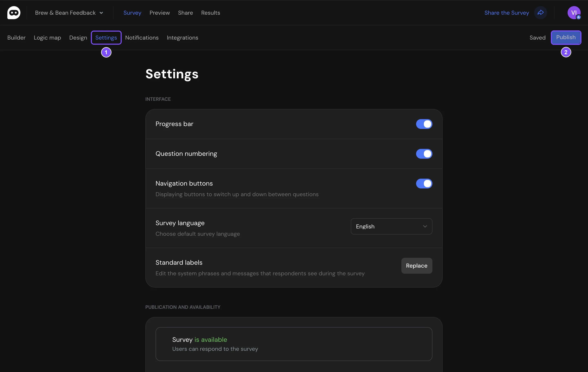The image size is (588, 372).
Task: Go to the Integrations subtab
Action: tap(182, 38)
